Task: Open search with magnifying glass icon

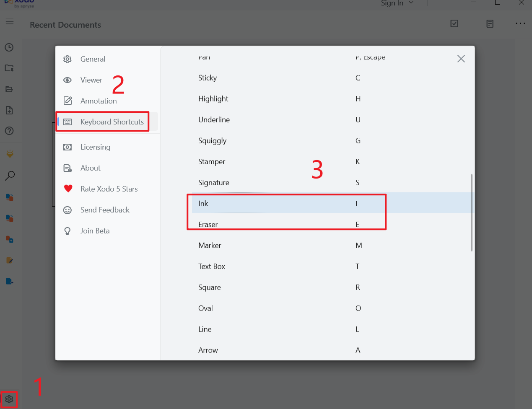Action: tap(10, 176)
